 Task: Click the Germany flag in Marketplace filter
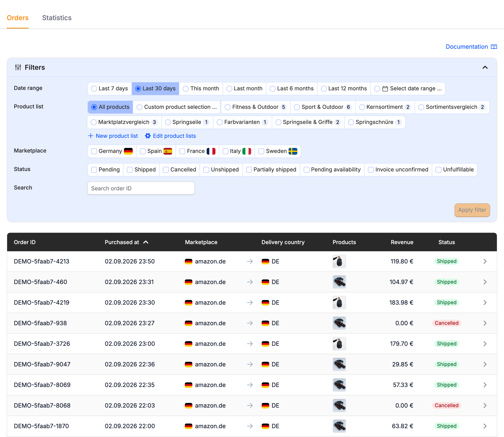128,151
